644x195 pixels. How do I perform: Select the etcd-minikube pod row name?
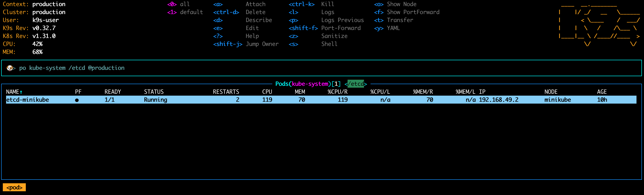tap(27, 100)
